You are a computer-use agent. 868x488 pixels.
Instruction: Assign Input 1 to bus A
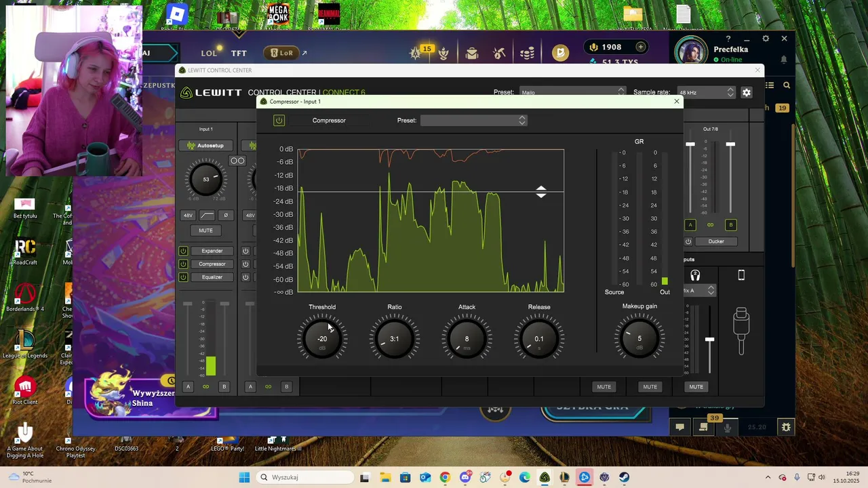point(188,387)
